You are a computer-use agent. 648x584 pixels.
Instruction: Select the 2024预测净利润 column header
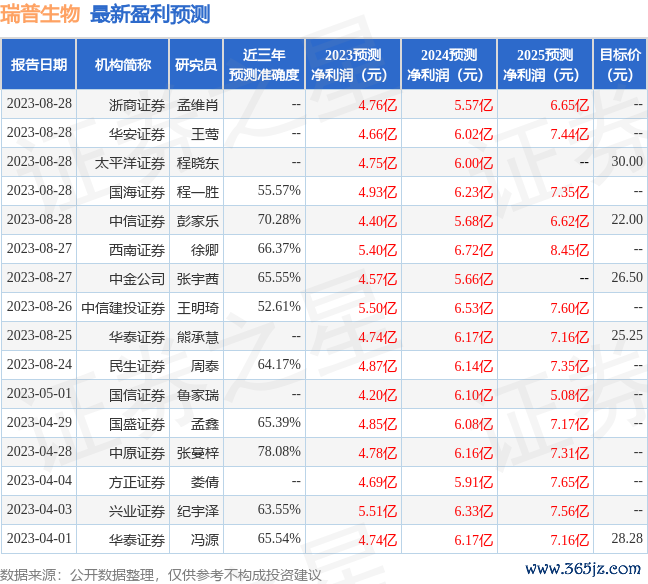coord(449,64)
